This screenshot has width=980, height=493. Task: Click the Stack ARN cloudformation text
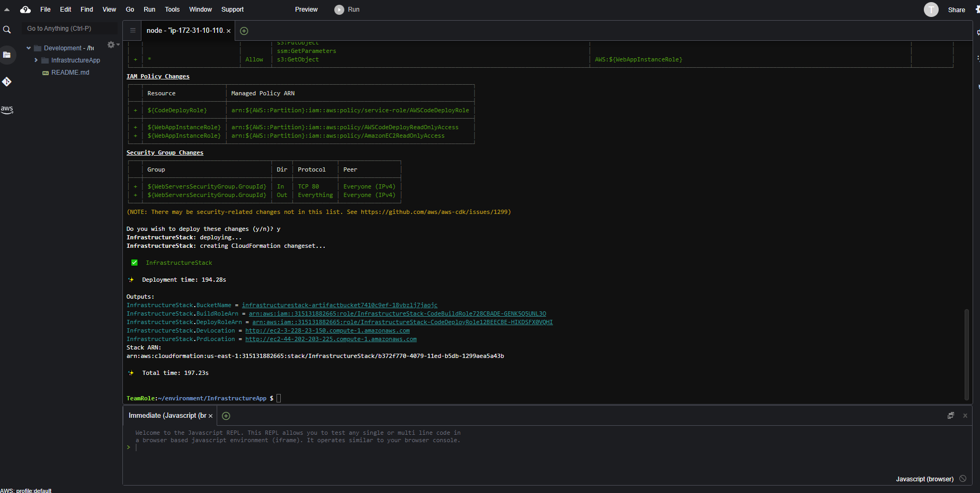pos(315,356)
